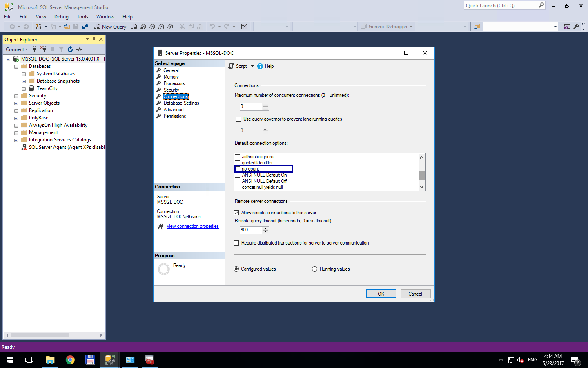Toggle the query governor checkbox

click(x=238, y=119)
